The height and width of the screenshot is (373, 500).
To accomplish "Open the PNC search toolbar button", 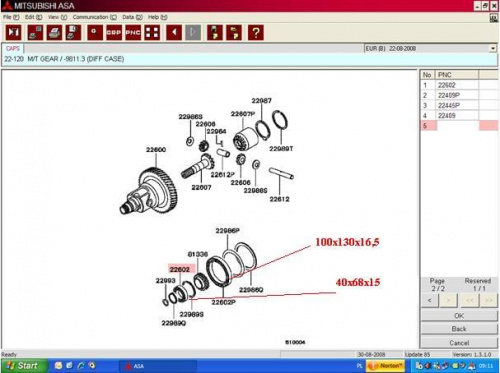I will click(x=133, y=33).
